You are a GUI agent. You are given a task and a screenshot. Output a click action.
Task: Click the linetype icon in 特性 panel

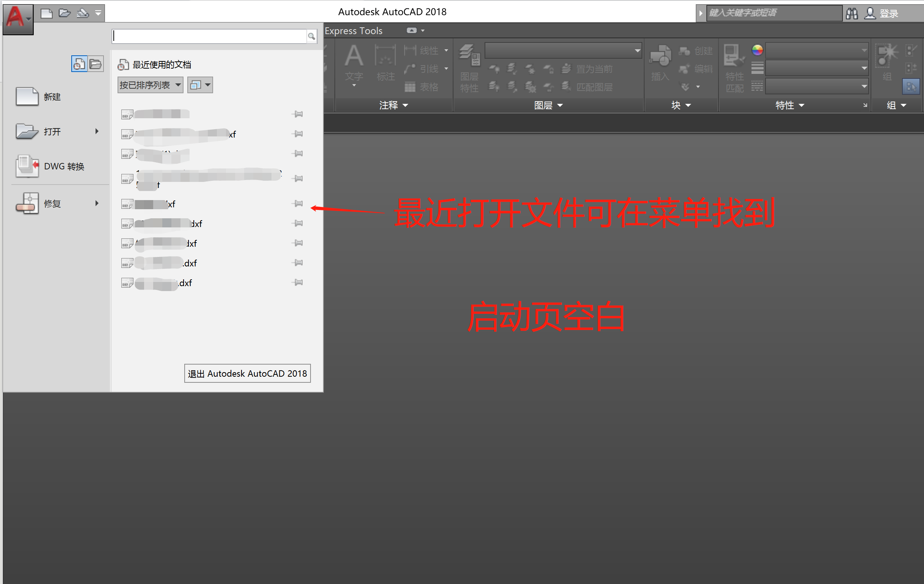click(757, 86)
